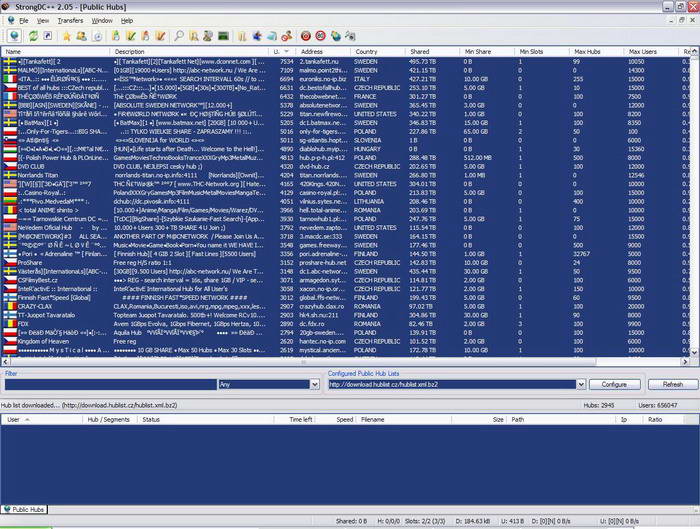Sort hubs by the Description column header
The height and width of the screenshot is (529, 700).
189,52
